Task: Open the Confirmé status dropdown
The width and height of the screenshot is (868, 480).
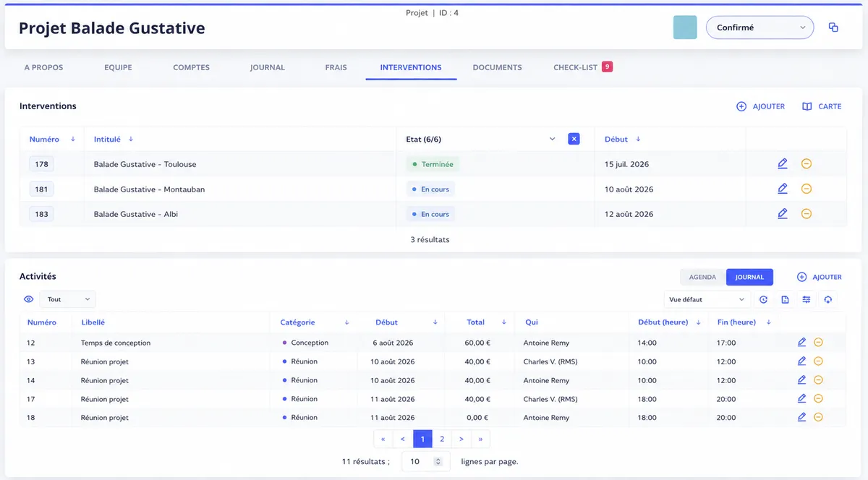Action: [x=759, y=27]
